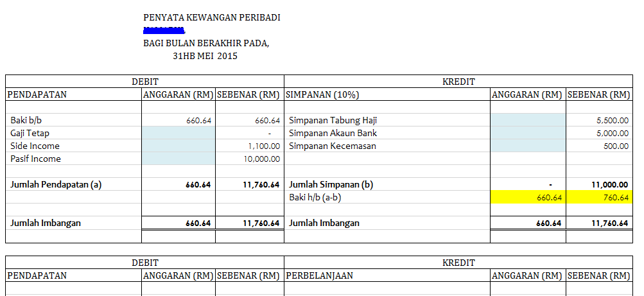
Task: Click the Pasif Income label
Action: 35,159
